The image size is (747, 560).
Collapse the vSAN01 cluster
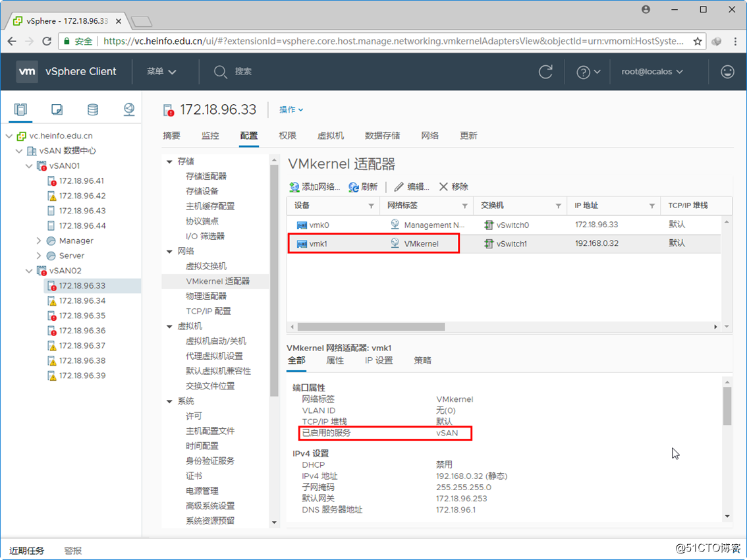29,166
